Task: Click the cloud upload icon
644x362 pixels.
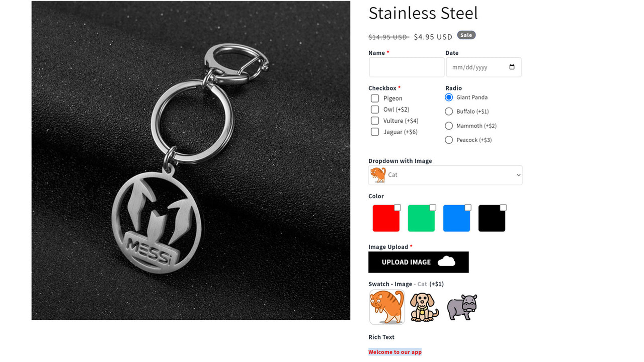Action: (x=446, y=261)
